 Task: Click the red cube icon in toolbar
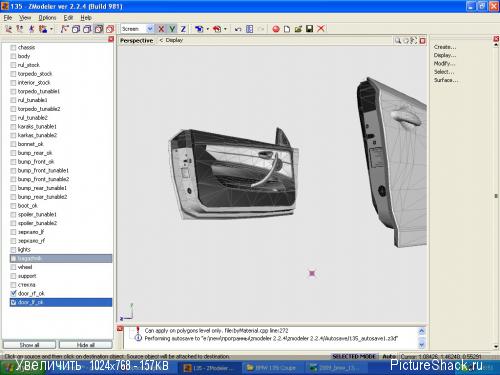[110, 29]
